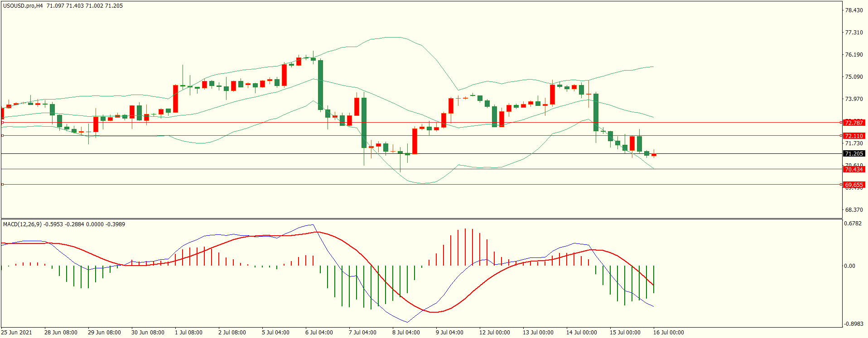Click the 0.00 MACD scale value
This screenshot has width=868, height=338.
[850, 266]
